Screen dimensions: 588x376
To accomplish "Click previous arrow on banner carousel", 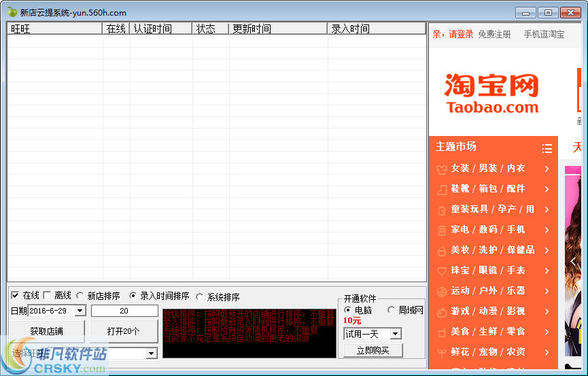I will click(572, 262).
